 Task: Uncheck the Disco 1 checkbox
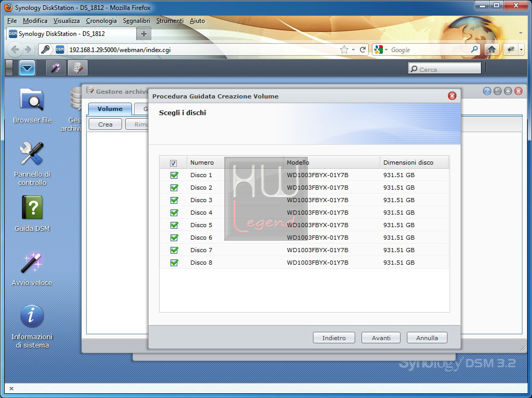point(174,175)
